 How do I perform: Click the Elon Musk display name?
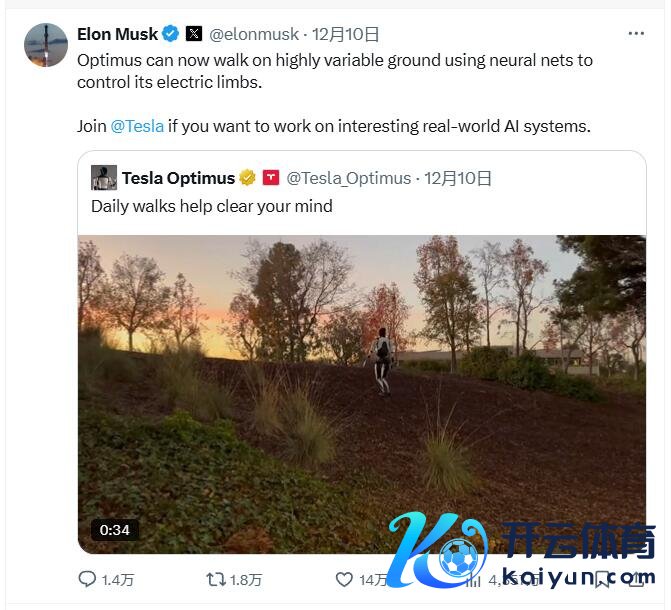[117, 34]
